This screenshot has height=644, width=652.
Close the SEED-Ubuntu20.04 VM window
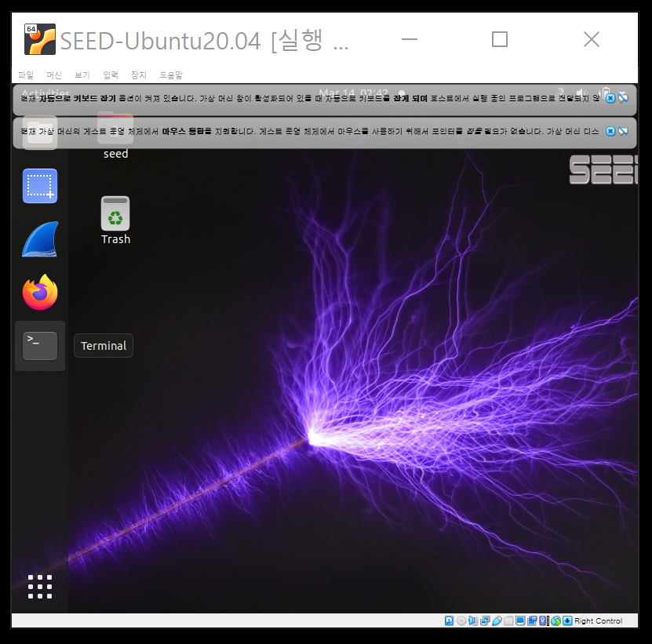pos(592,39)
